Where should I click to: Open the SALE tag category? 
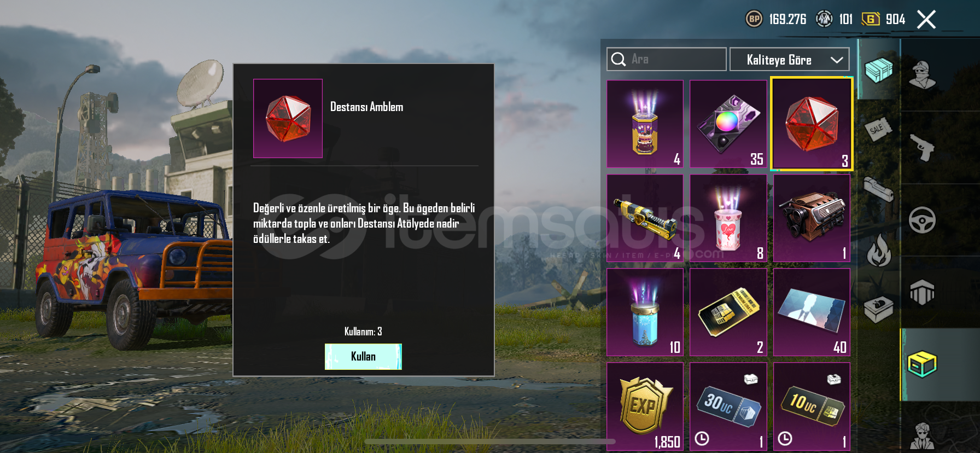point(878,129)
